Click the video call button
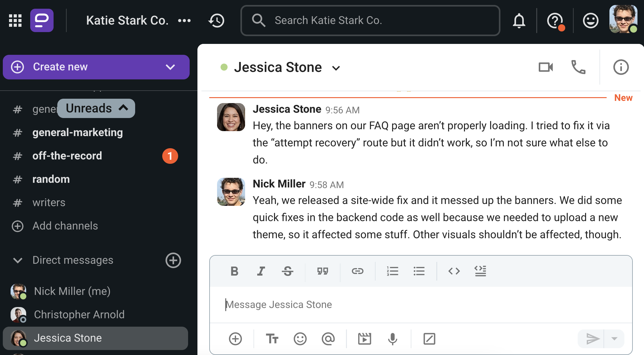This screenshot has width=644, height=355. click(x=546, y=68)
